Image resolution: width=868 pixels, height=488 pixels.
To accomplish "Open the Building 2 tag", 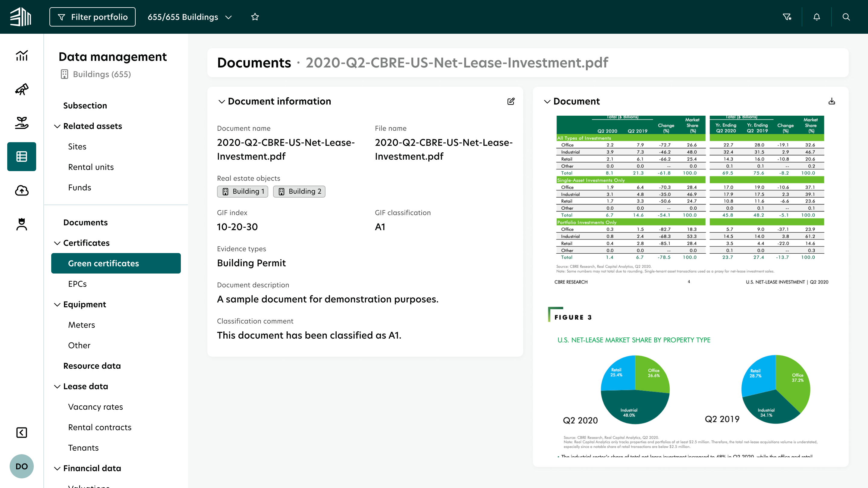I will tap(299, 191).
